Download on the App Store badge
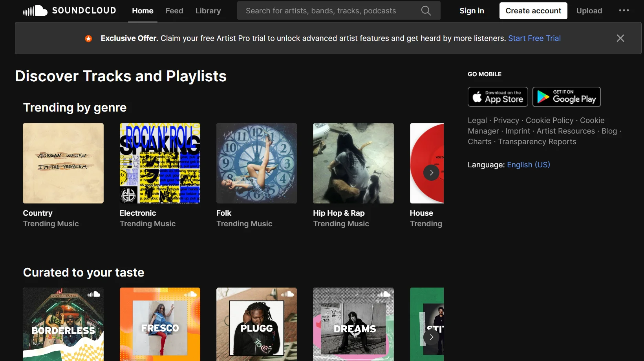 [x=498, y=97]
